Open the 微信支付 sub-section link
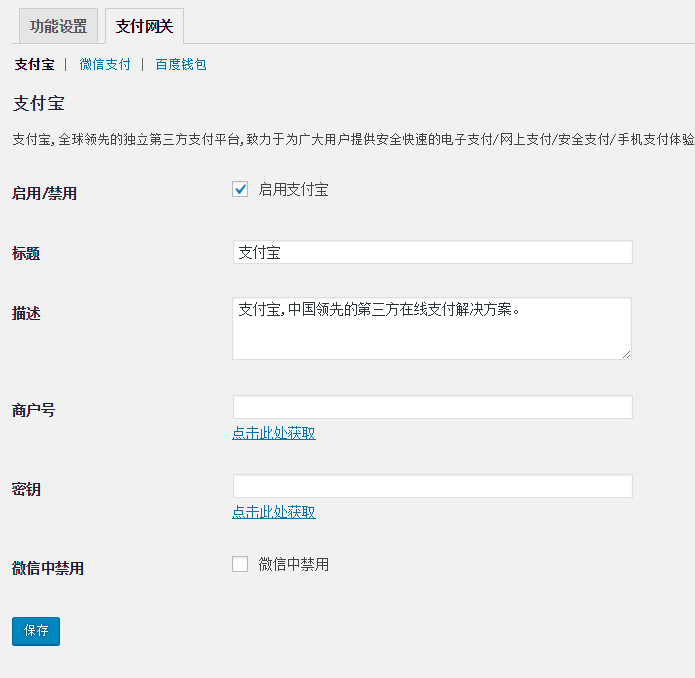 click(x=105, y=65)
